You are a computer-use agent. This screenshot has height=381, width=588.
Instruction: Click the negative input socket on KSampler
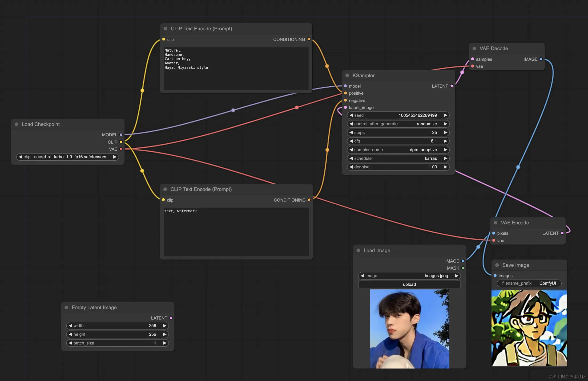click(x=345, y=100)
